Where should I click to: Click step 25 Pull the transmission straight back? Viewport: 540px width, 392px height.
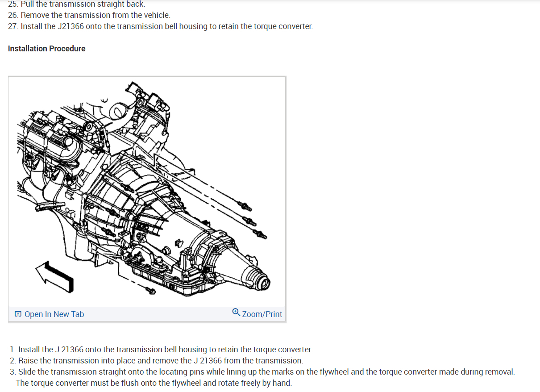tap(76, 4)
